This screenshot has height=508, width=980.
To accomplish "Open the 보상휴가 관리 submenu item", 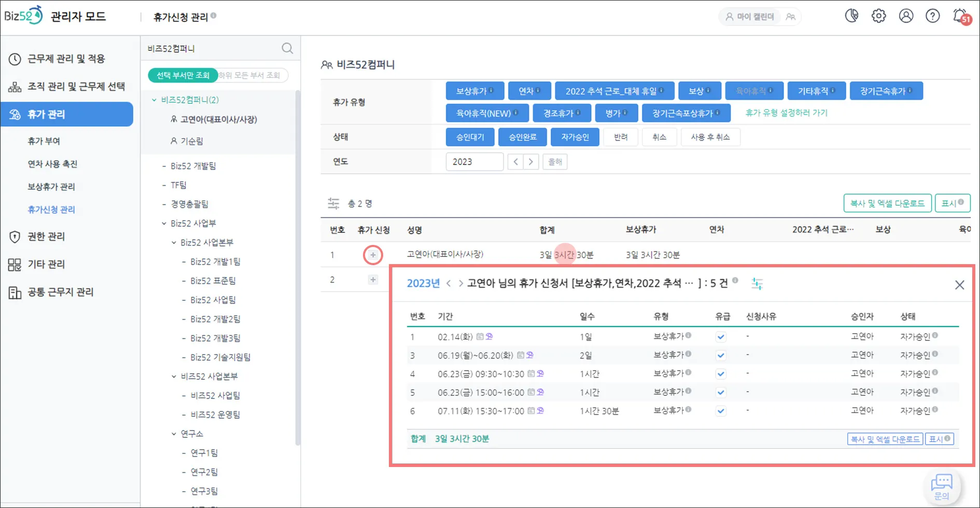I will tap(51, 187).
